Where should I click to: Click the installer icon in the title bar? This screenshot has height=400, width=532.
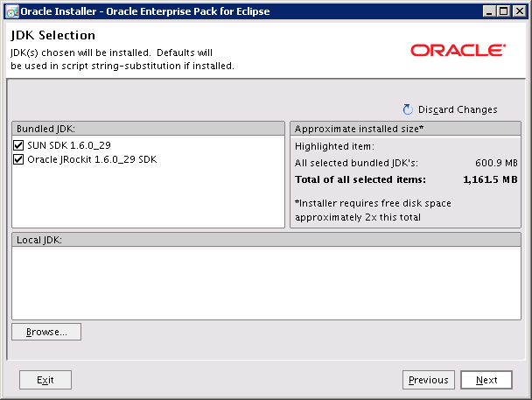coord(10,11)
